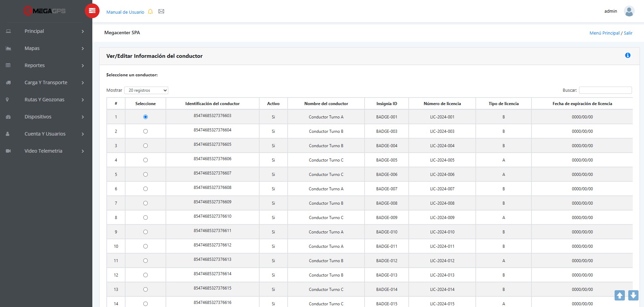This screenshot has height=307, width=644.
Task: Select radio for driver BADGE-009
Action: (145, 218)
